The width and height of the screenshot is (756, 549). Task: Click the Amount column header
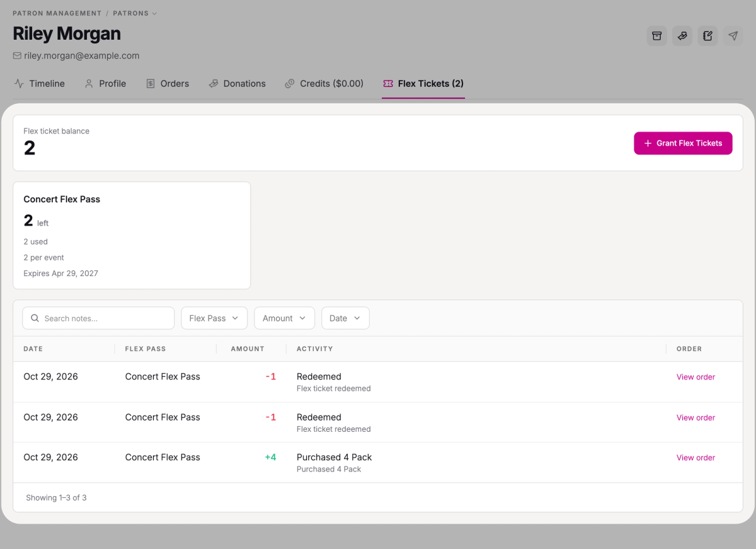pos(248,349)
